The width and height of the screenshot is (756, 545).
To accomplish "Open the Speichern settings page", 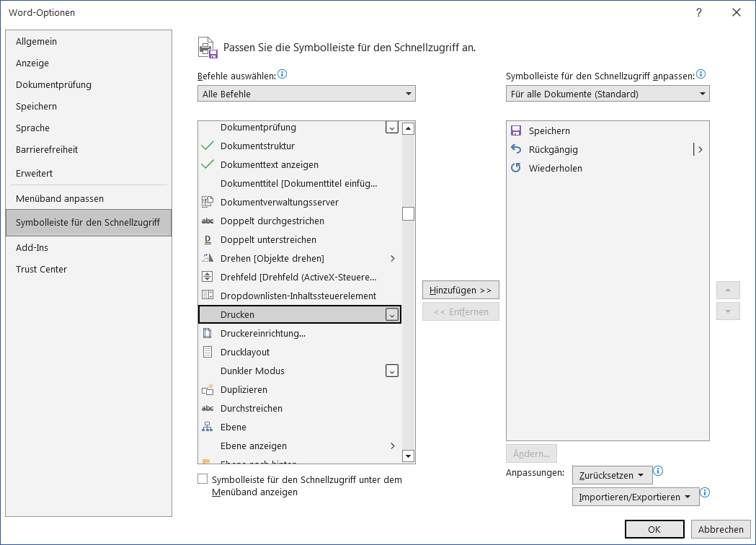I will (x=89, y=107).
